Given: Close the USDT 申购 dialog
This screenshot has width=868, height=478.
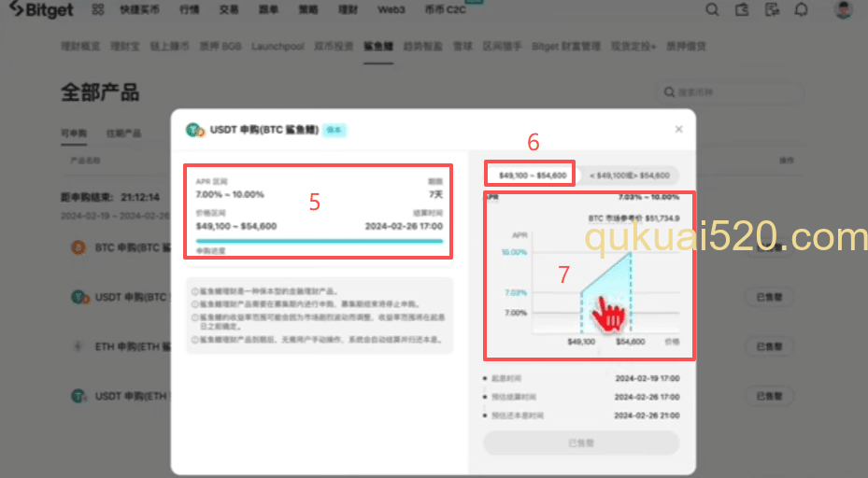Looking at the screenshot, I should pyautogui.click(x=678, y=130).
